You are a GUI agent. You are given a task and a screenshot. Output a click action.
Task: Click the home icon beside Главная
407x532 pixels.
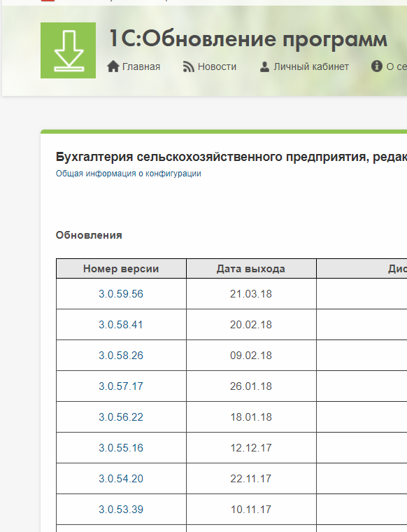pyautogui.click(x=113, y=66)
